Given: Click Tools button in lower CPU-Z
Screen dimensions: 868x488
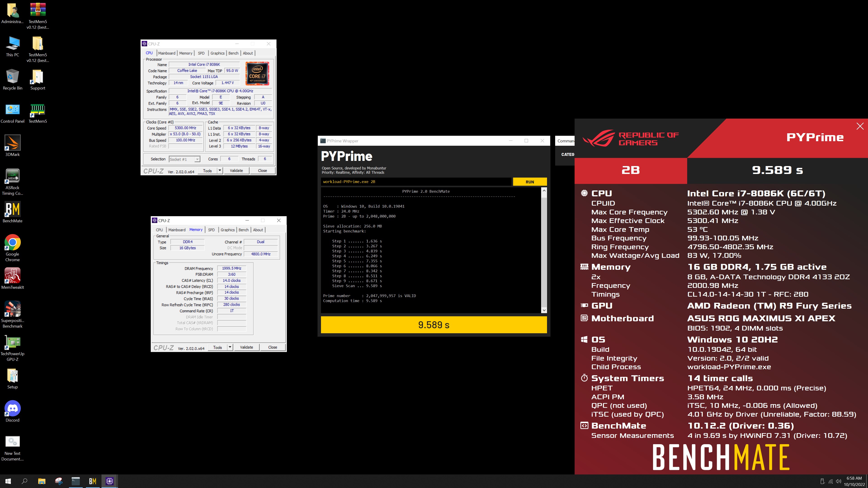Looking at the screenshot, I should coord(218,347).
